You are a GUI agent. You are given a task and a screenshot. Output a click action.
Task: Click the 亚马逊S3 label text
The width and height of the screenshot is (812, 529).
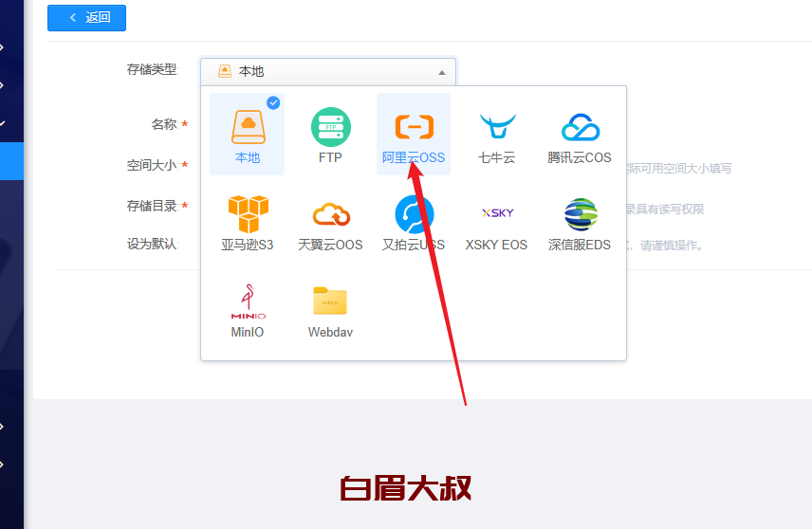pyautogui.click(x=247, y=245)
